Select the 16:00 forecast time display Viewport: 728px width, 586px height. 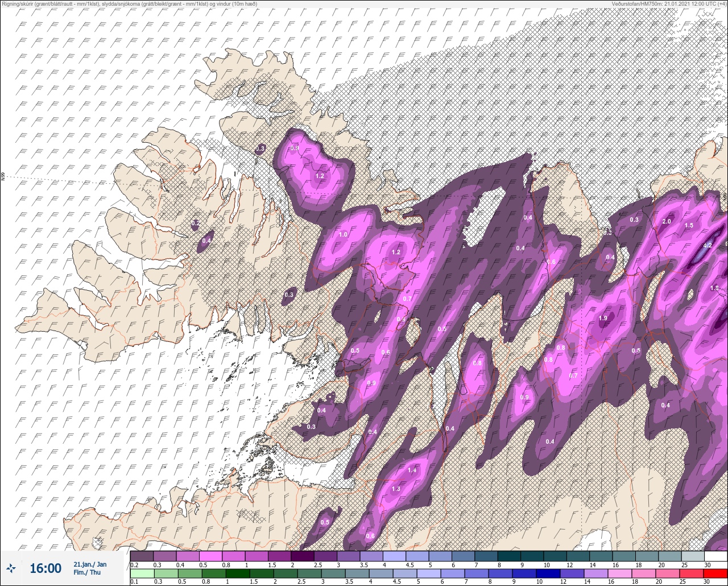click(45, 568)
